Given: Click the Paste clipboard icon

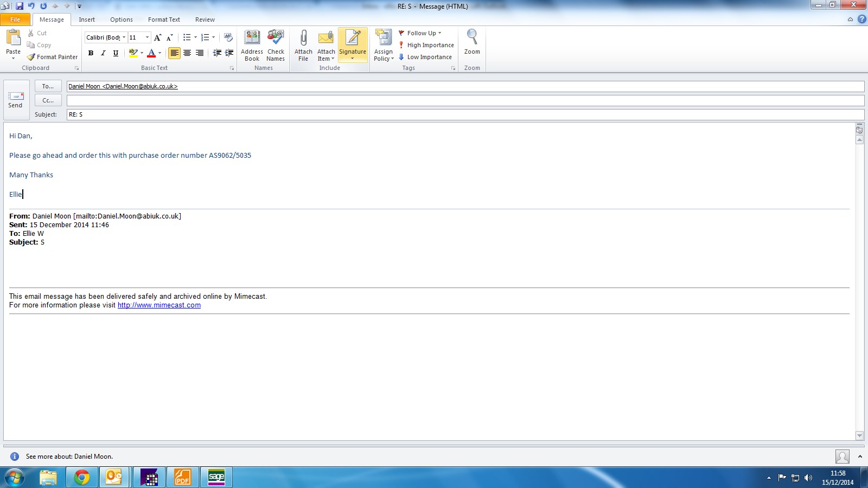Looking at the screenshot, I should pyautogui.click(x=13, y=38).
